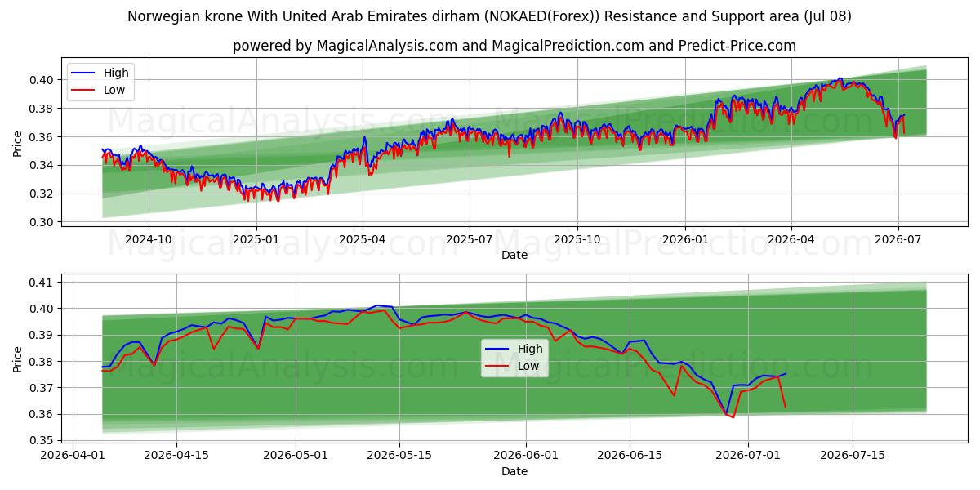Click the 2026-07-15 tick label
980x490 pixels.
tap(853, 456)
